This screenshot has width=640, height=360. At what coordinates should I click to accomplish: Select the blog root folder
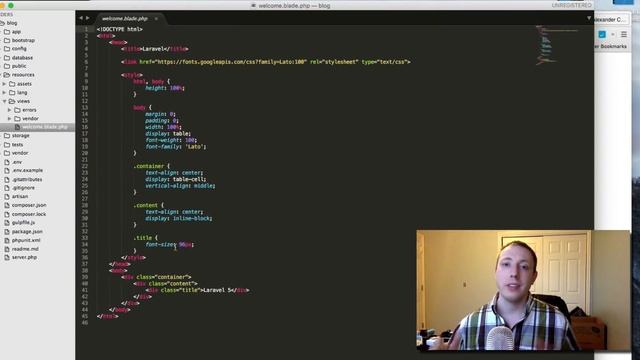tap(12, 23)
